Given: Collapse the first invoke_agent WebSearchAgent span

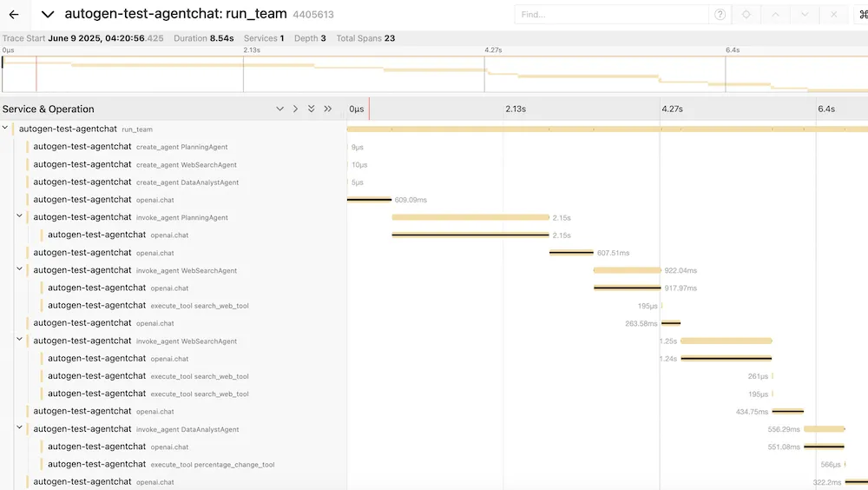Looking at the screenshot, I should coord(19,269).
